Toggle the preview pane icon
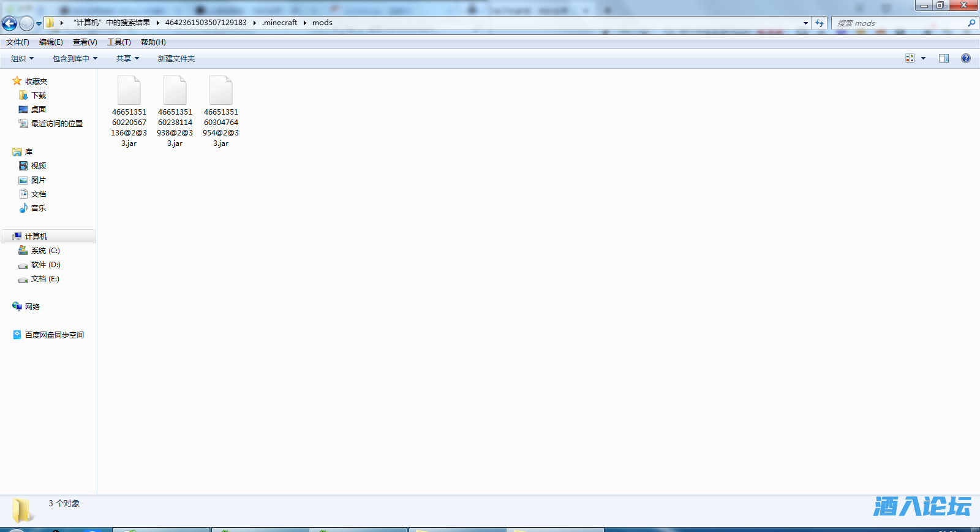Image resolution: width=980 pixels, height=532 pixels. (x=944, y=58)
